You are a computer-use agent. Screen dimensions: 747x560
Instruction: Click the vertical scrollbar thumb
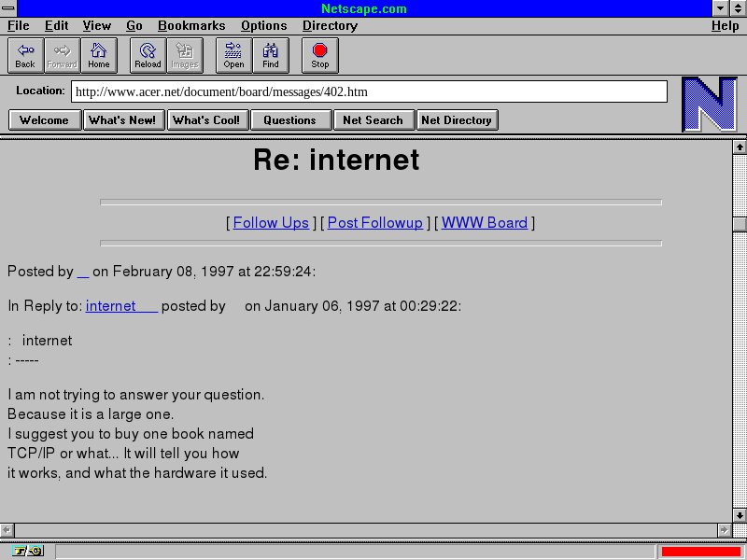tap(740, 224)
